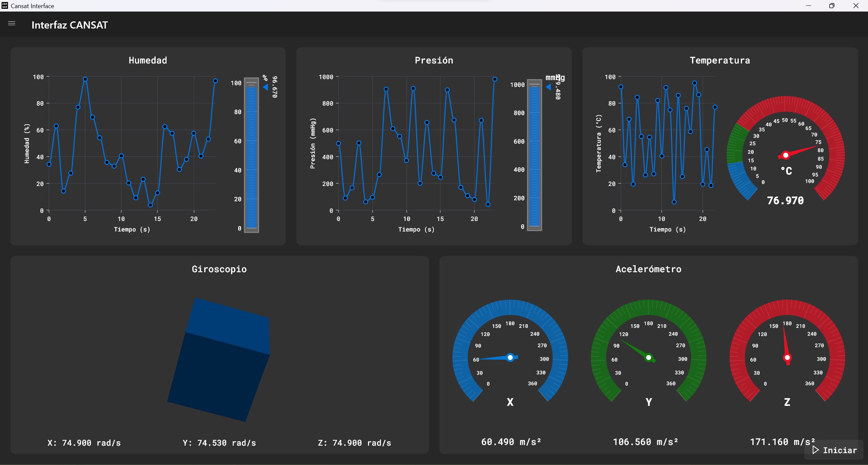Click the temperature radial gauge needle hub
Image resolution: width=868 pixels, height=465 pixels.
coord(786,155)
